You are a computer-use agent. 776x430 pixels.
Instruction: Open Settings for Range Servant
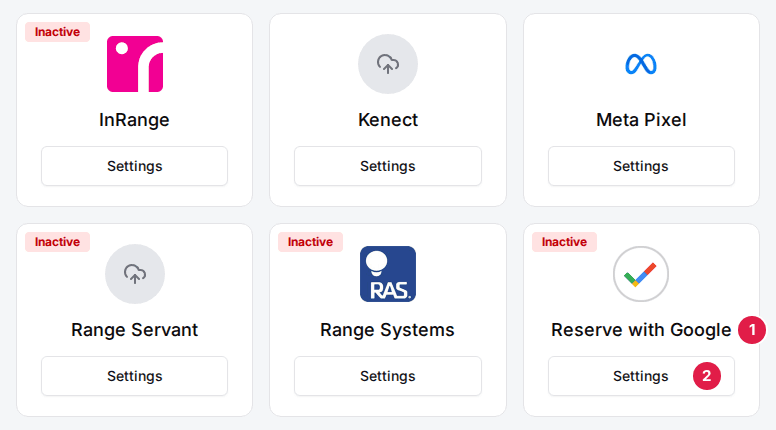(135, 376)
